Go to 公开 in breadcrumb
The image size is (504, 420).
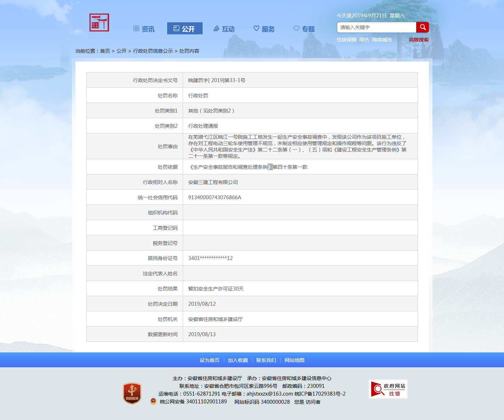(121, 51)
